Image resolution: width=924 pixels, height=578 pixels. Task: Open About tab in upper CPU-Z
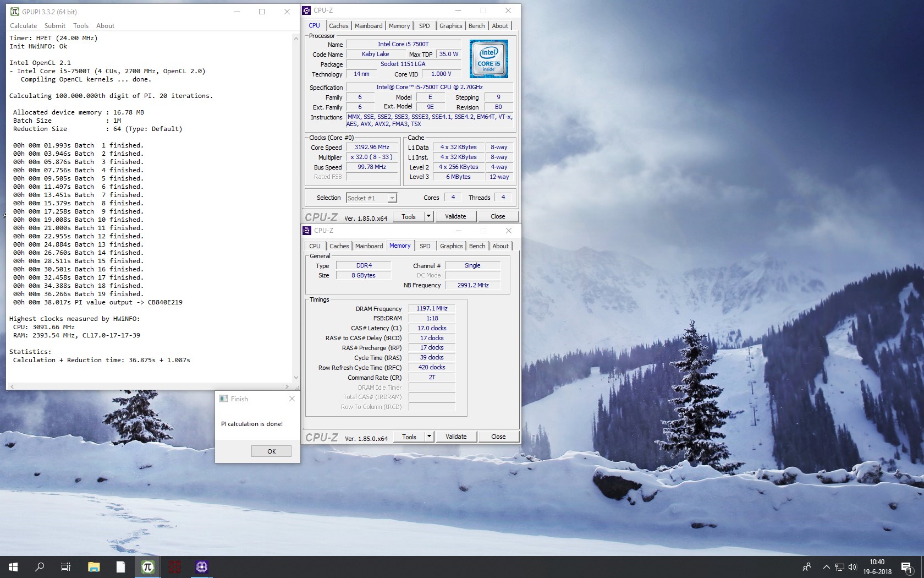[x=500, y=26]
